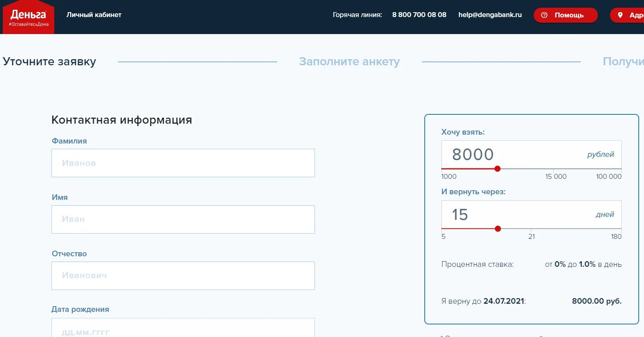Click the loan amount slider handle
Viewport: 644px width, 337px height.
[x=497, y=169]
